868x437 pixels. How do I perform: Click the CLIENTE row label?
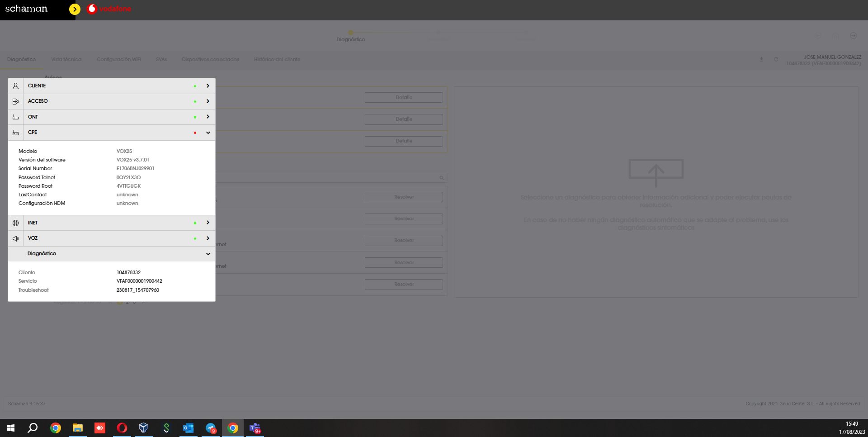[37, 86]
